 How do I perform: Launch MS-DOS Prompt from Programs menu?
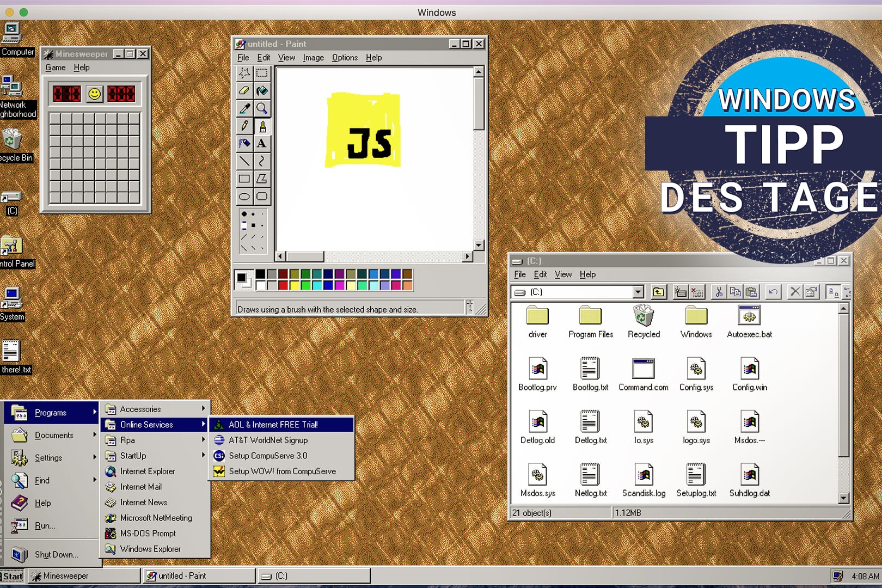(x=156, y=534)
